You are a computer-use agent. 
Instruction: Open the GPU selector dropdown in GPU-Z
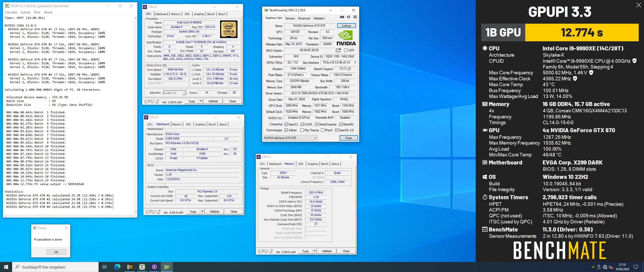[290, 138]
